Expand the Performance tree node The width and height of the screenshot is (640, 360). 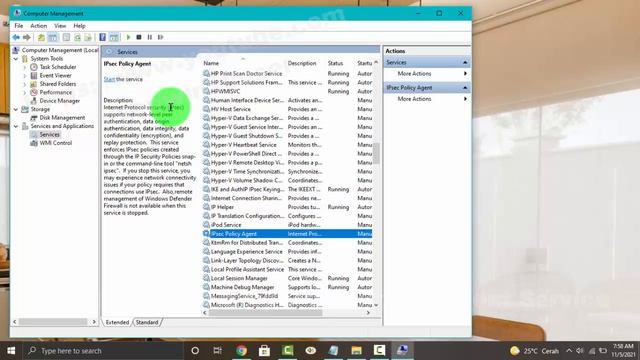24,93
